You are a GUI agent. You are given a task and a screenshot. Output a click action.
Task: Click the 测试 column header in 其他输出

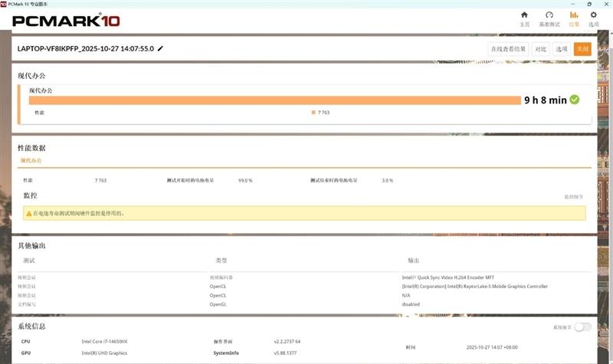pos(29,261)
